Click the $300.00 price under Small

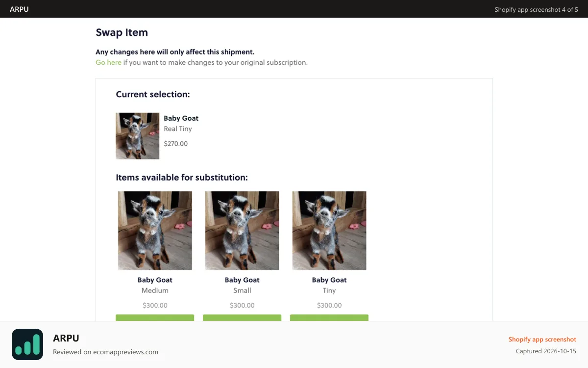242,305
